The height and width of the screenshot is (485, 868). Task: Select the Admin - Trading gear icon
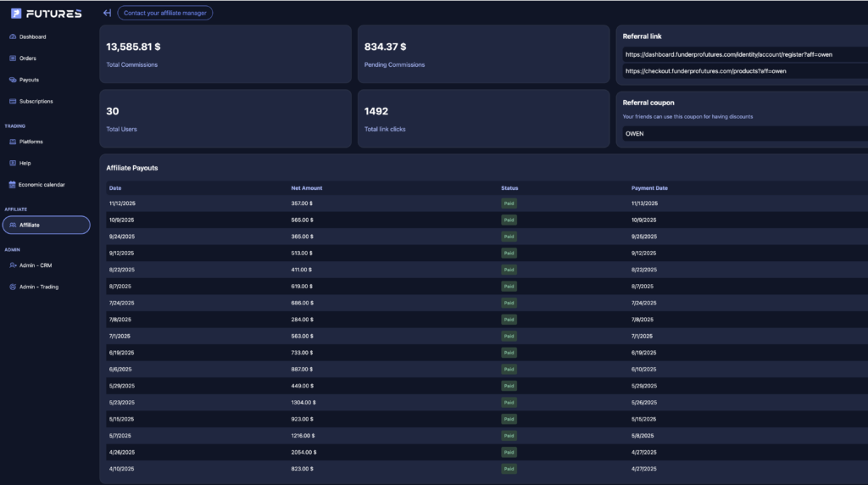13,287
